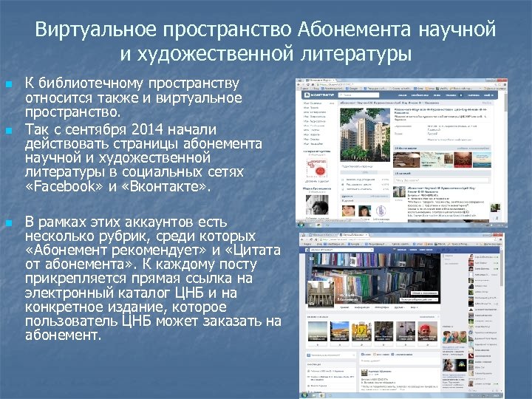532x399 pixels.
Task: Click the wall post input field in VKontakte
Action: (442, 180)
